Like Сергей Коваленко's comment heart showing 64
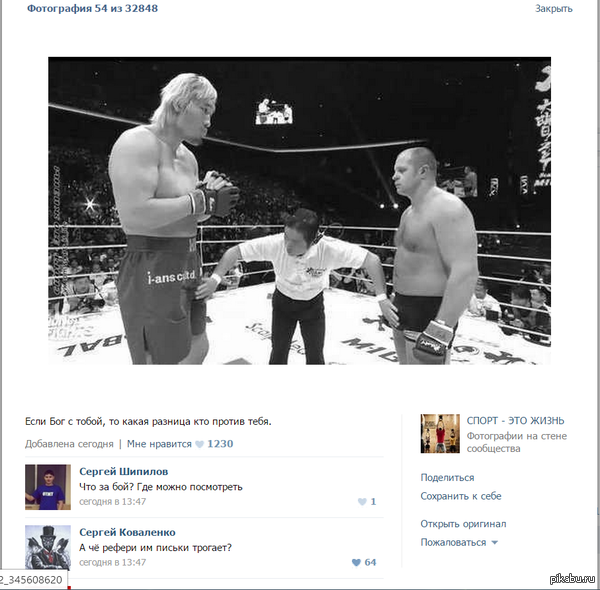 356,562
